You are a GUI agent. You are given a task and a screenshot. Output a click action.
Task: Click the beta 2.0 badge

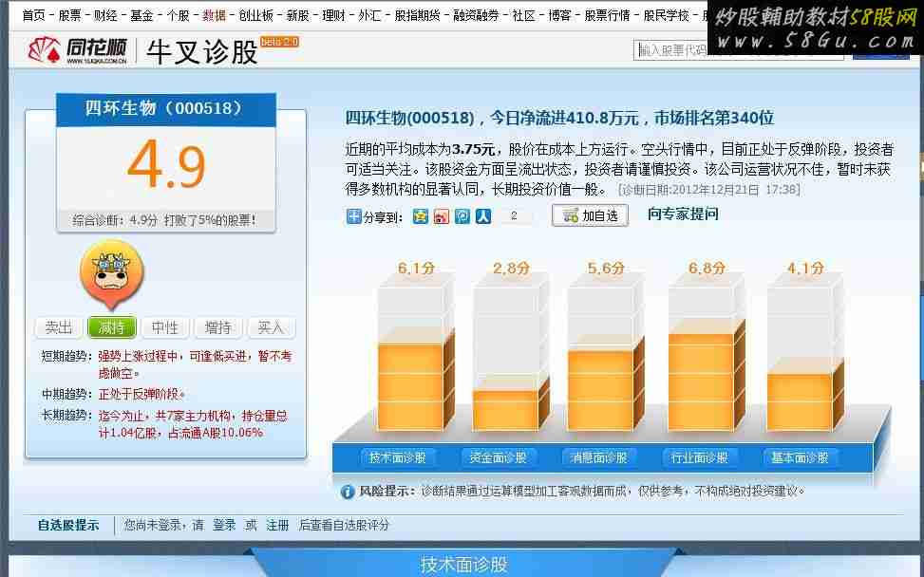(x=280, y=43)
